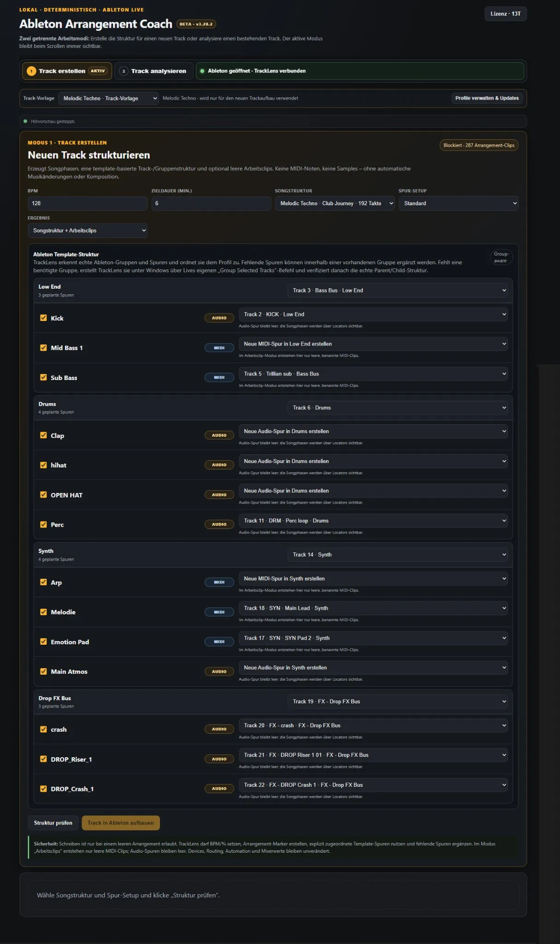Click the Ableton Template-Struktur heading
Viewport: 560px width, 944px height.
66,255
